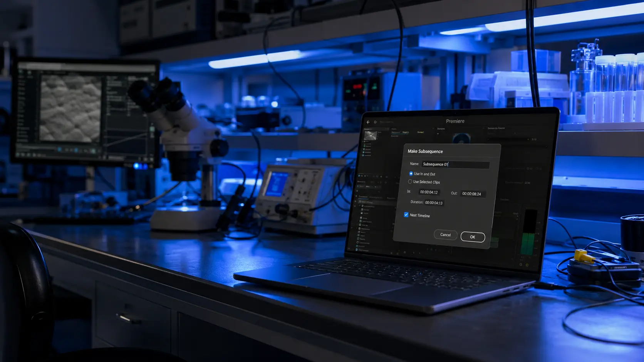Select the Use Selected Clips option
Viewport: 644px width, 362px height.
[410, 182]
